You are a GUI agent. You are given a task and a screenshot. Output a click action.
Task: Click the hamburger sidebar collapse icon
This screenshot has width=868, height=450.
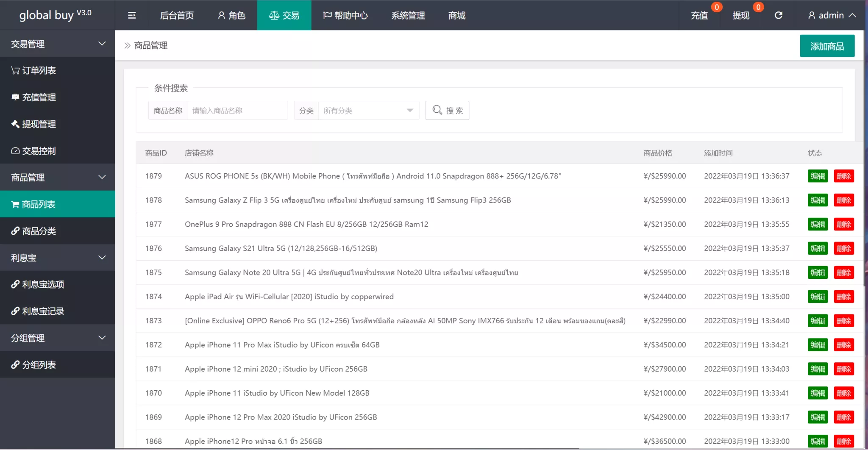pyautogui.click(x=132, y=15)
